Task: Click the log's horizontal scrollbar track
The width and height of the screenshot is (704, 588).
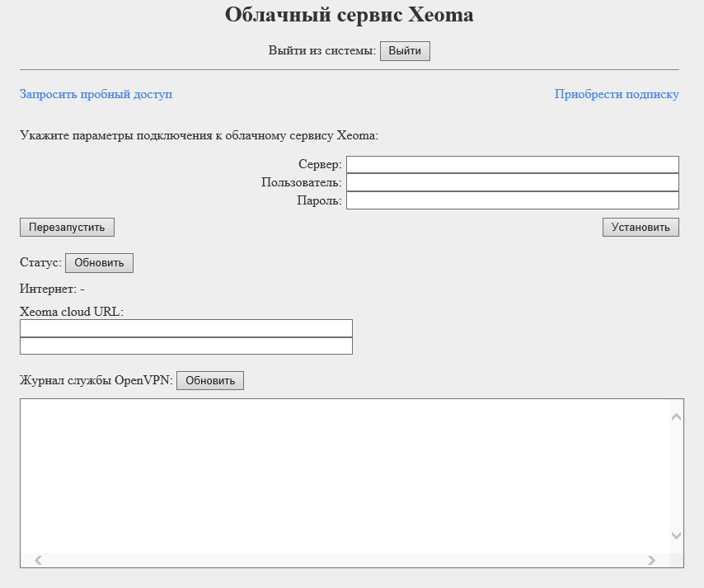Action: click(345, 560)
